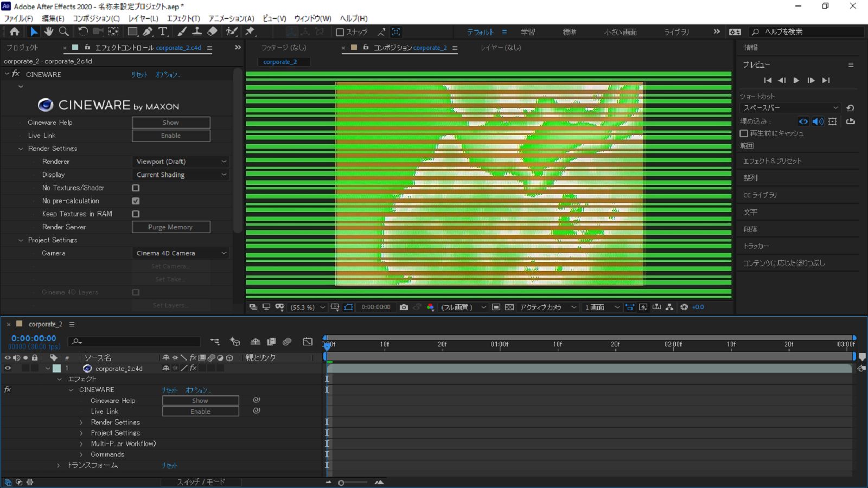868x488 pixels.
Task: Click the Home icon in toolbar
Action: point(15,31)
